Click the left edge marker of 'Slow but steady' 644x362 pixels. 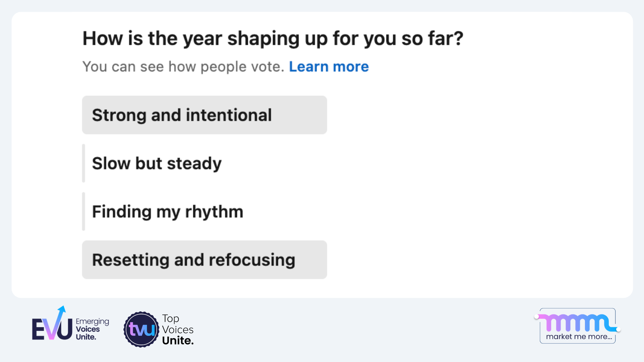pyautogui.click(x=83, y=163)
